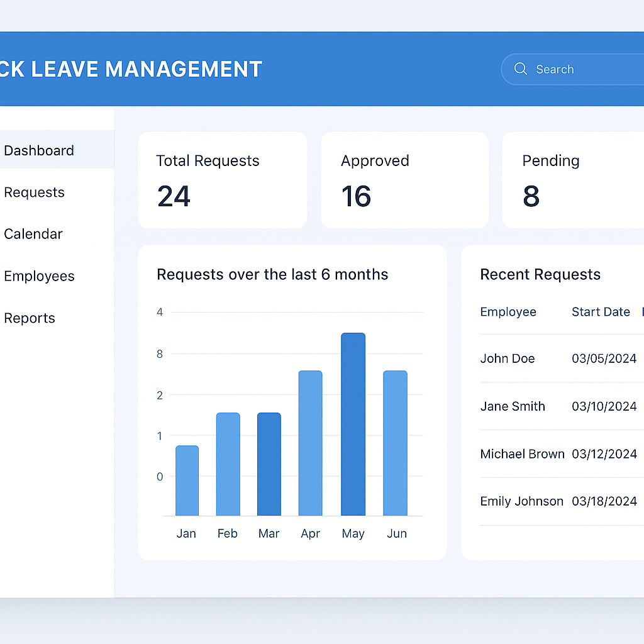Click the Jan bar in chart
The width and height of the screenshot is (644, 644).
(187, 480)
